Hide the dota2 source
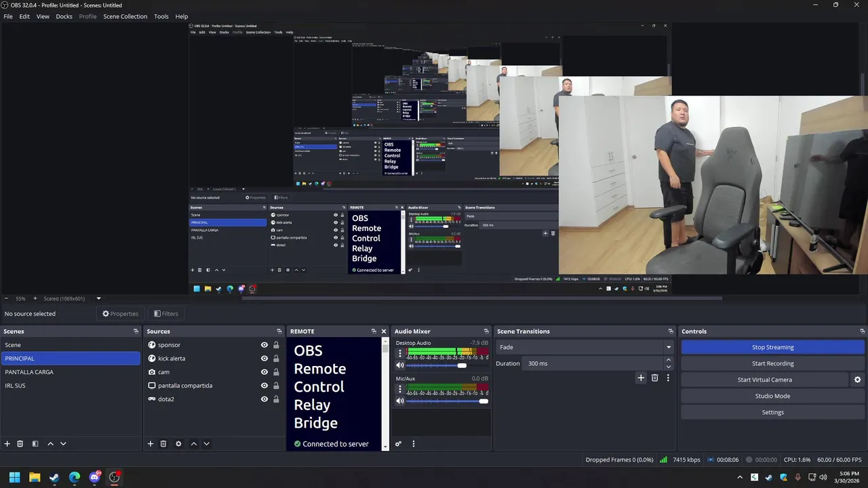The width and height of the screenshot is (868, 488). 264,399
